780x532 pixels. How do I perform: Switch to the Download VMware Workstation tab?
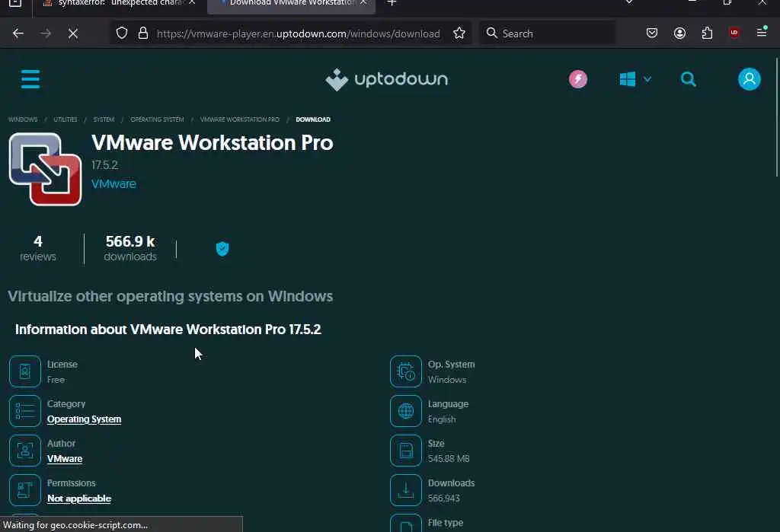(x=291, y=4)
